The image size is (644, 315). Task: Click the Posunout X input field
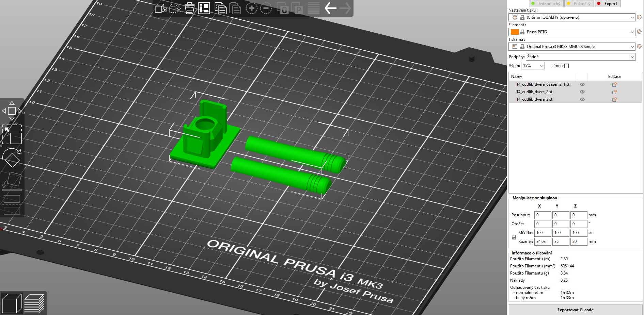coord(543,215)
